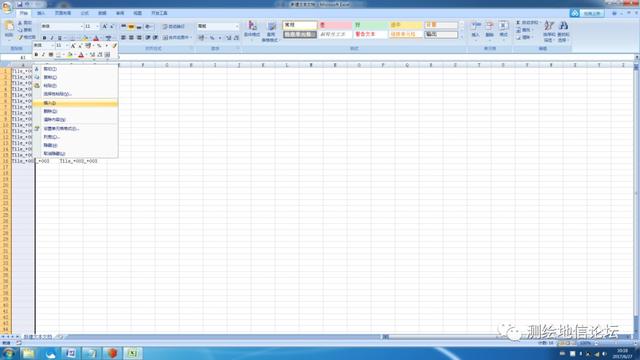Decrease indent in the ribbon alignment group
The width and height of the screenshot is (640, 360).
[x=148, y=38]
